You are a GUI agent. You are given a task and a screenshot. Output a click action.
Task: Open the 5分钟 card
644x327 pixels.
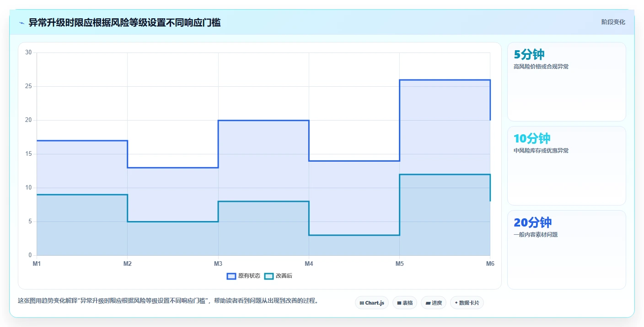coord(567,82)
